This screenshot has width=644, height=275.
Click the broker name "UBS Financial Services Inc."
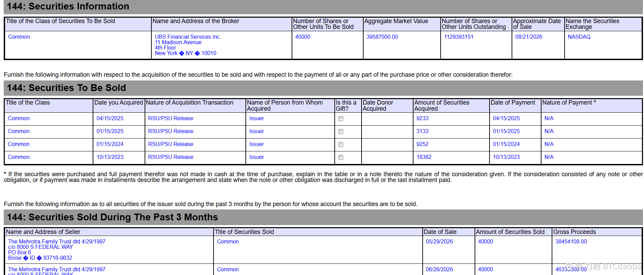(x=188, y=37)
